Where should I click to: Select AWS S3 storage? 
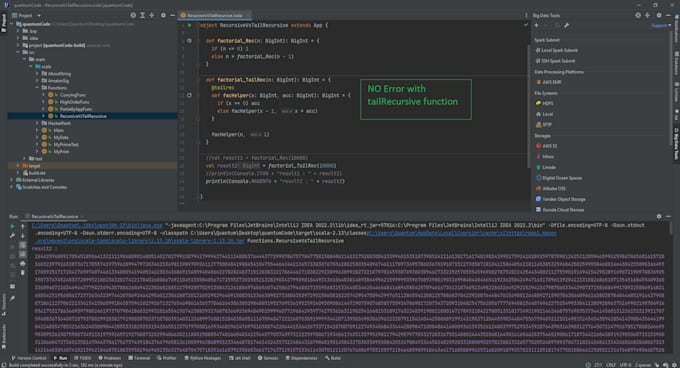tap(546, 146)
